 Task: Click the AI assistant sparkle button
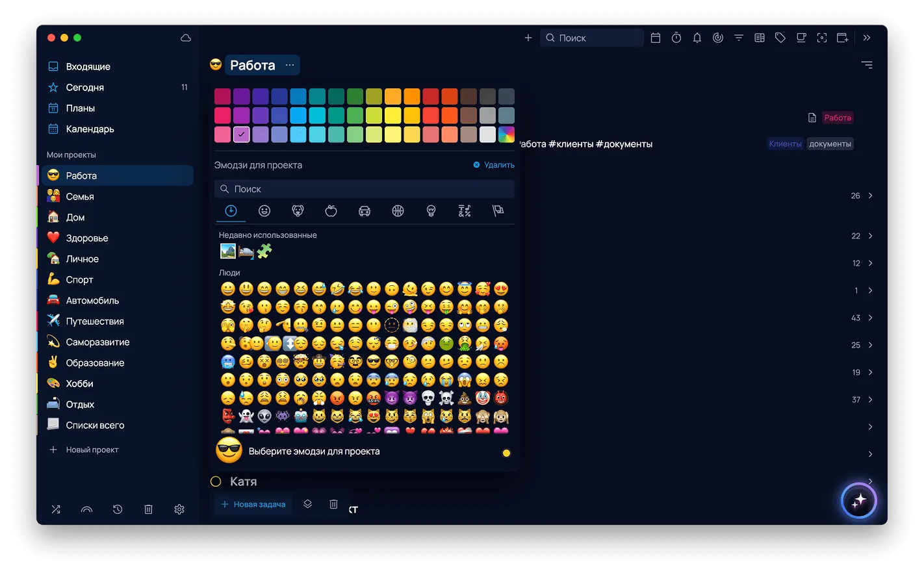859,501
